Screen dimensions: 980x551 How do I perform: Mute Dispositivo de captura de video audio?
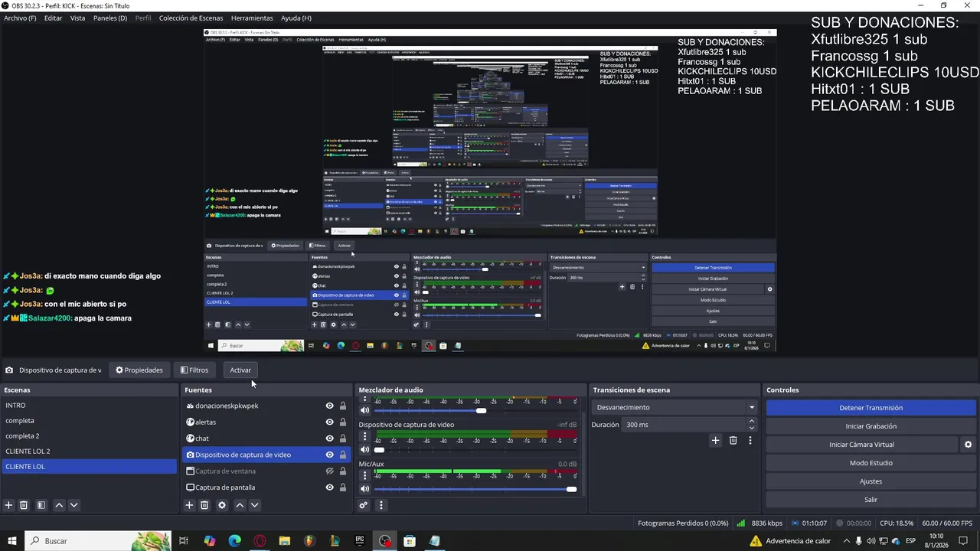point(364,449)
